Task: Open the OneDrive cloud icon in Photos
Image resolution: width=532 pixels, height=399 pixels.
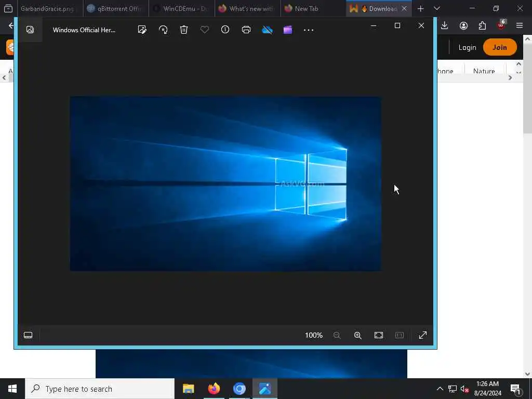Action: coord(268,30)
